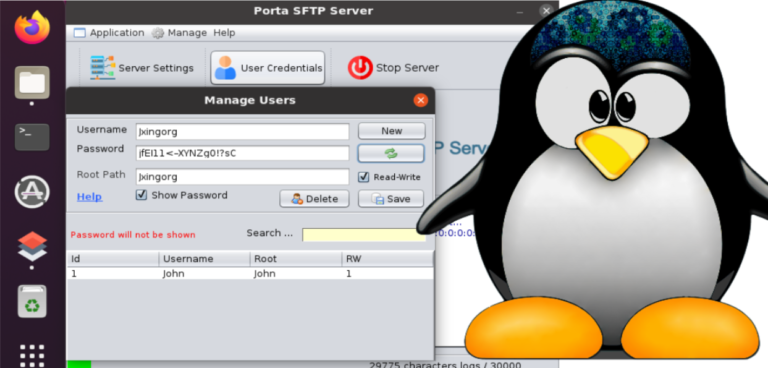Open the Trash in the dock

(32, 301)
